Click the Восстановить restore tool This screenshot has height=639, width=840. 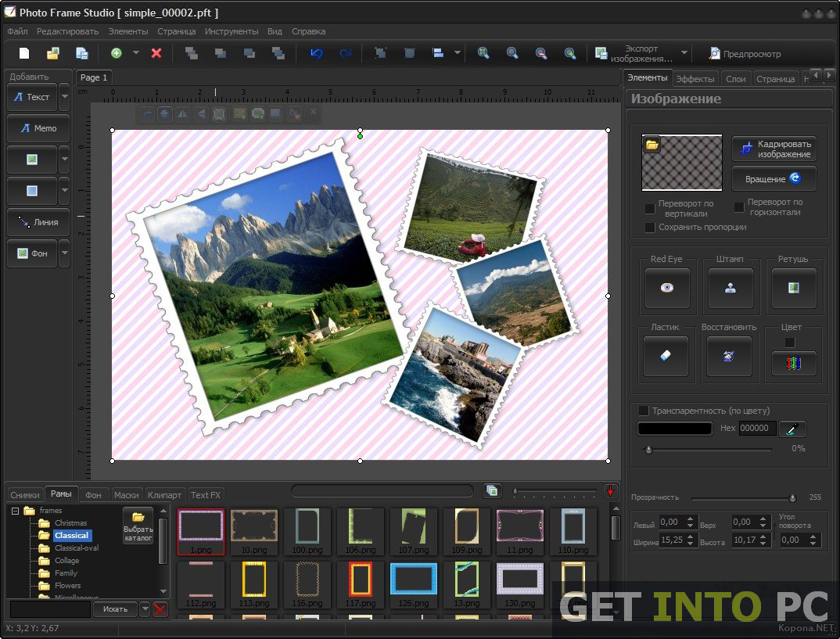click(x=729, y=356)
